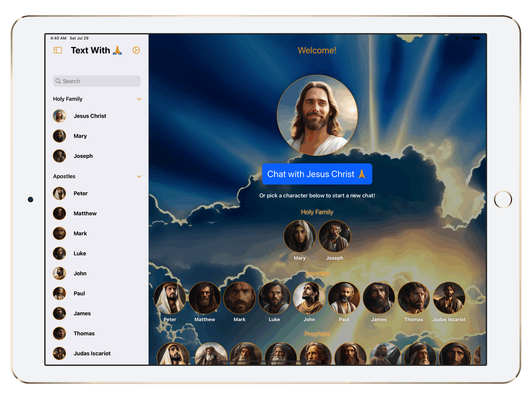The image size is (532, 399).
Task: Select Paul in the sidebar list
Action: [79, 293]
